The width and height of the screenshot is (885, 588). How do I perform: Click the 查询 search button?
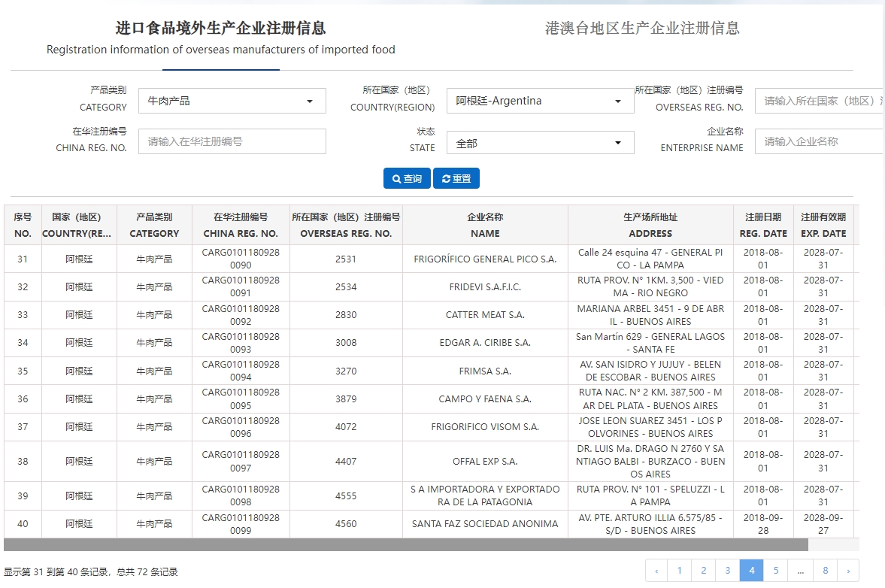pyautogui.click(x=407, y=178)
